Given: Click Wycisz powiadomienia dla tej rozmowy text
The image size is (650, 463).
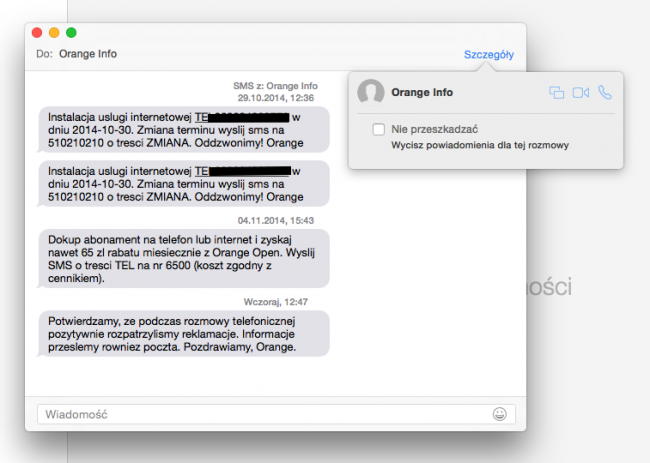Looking at the screenshot, I should [480, 145].
